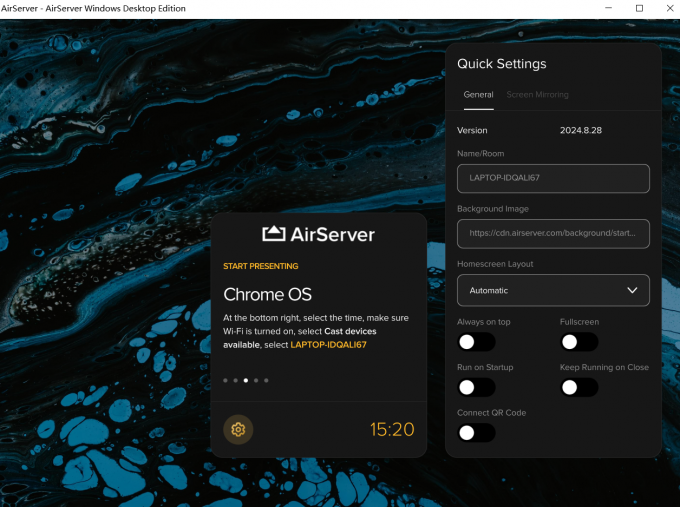Viewport: 680px width, 507px height.
Task: Open settings with the gear icon
Action: 238,429
